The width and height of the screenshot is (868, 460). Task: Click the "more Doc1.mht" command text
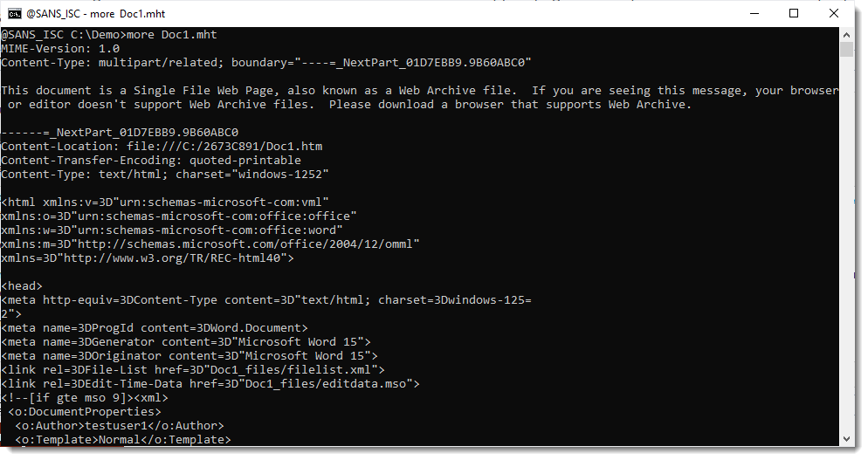coord(172,35)
